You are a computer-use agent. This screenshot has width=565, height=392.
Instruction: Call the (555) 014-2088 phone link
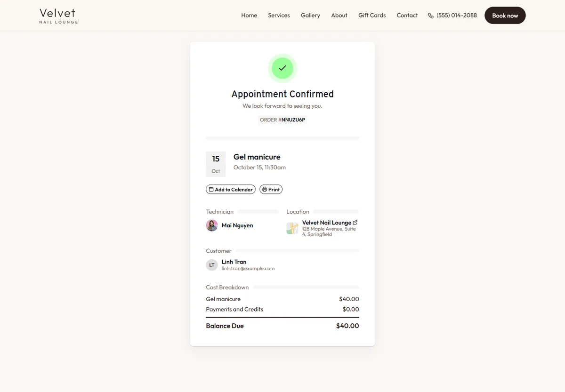pyautogui.click(x=452, y=16)
